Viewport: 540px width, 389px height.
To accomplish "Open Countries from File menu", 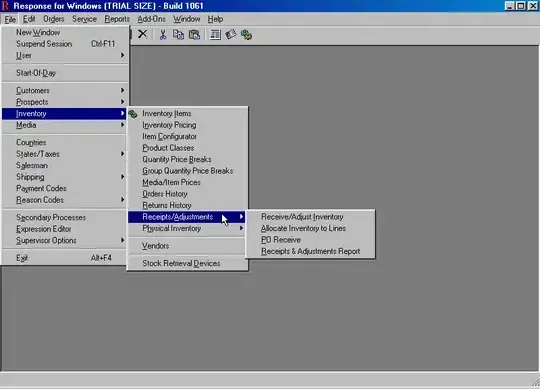I will [x=65, y=143].
